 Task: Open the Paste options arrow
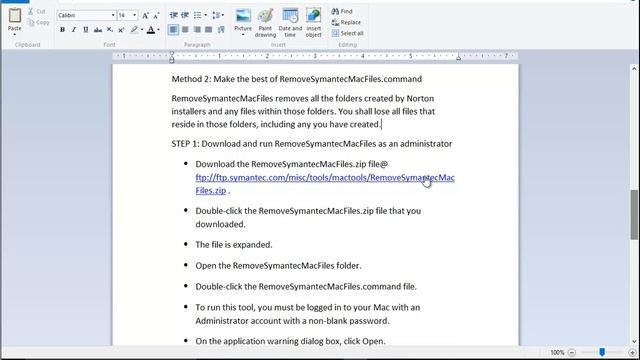tap(15, 34)
